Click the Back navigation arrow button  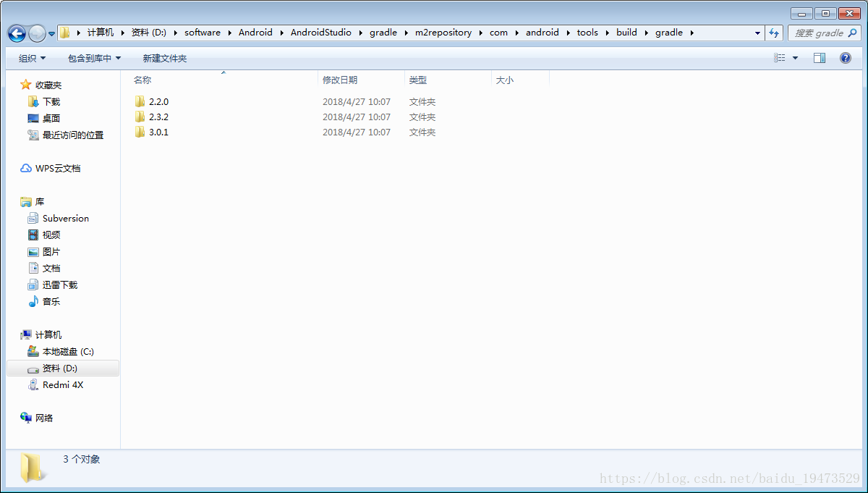tap(17, 33)
